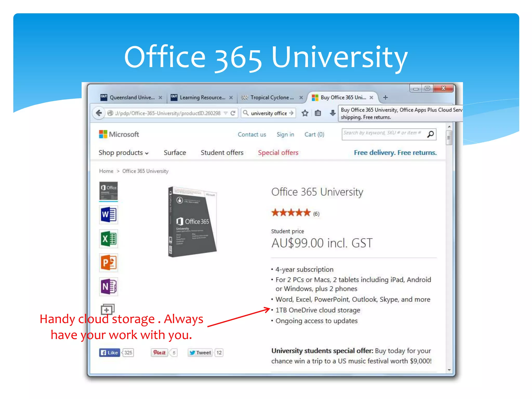Image resolution: width=532 pixels, height=399 pixels.
Task: Close the Tropical Cyclone tab
Action: click(x=301, y=97)
